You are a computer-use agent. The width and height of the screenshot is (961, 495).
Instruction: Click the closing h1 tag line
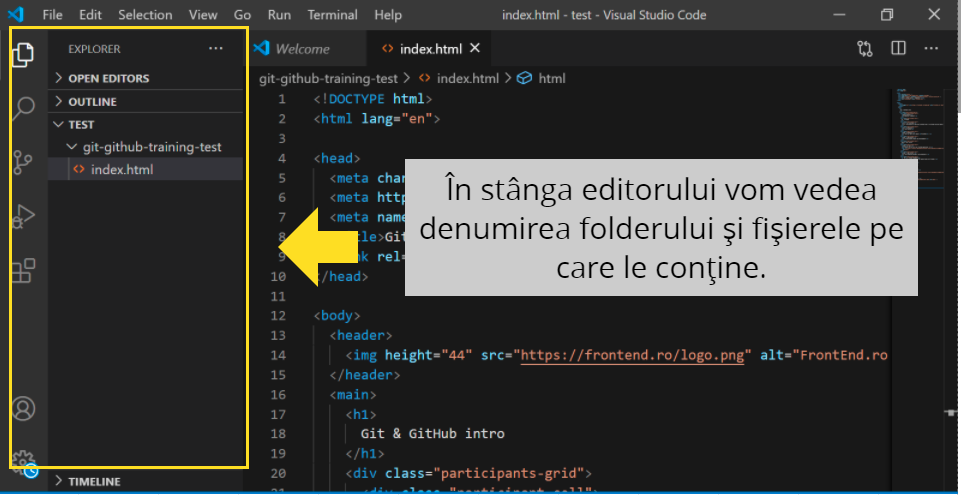pos(364,453)
